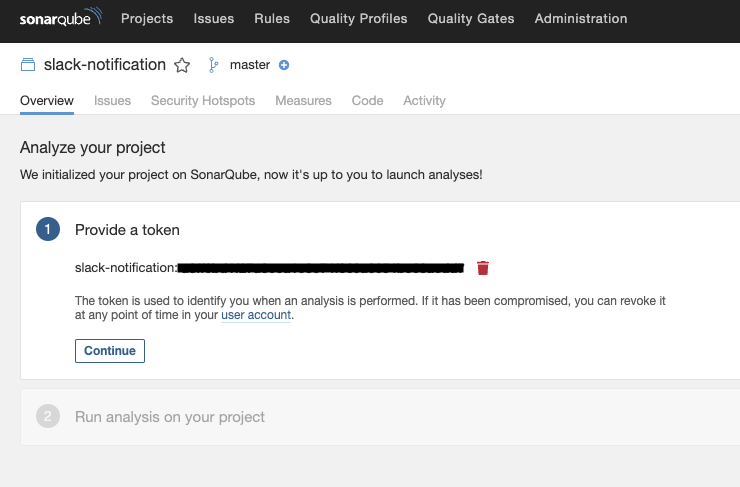Click the step 2 number badge

click(x=48, y=416)
